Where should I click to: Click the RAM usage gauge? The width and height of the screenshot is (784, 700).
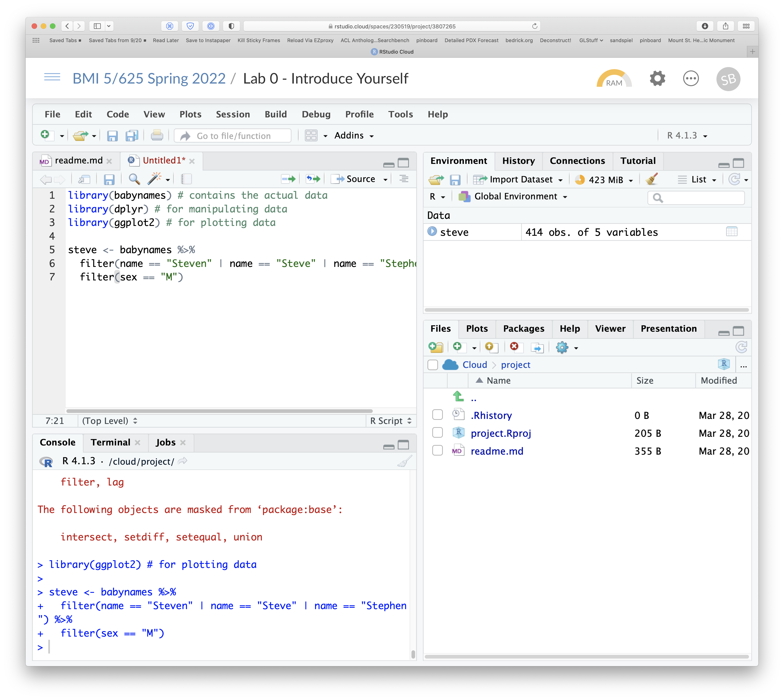tap(614, 79)
